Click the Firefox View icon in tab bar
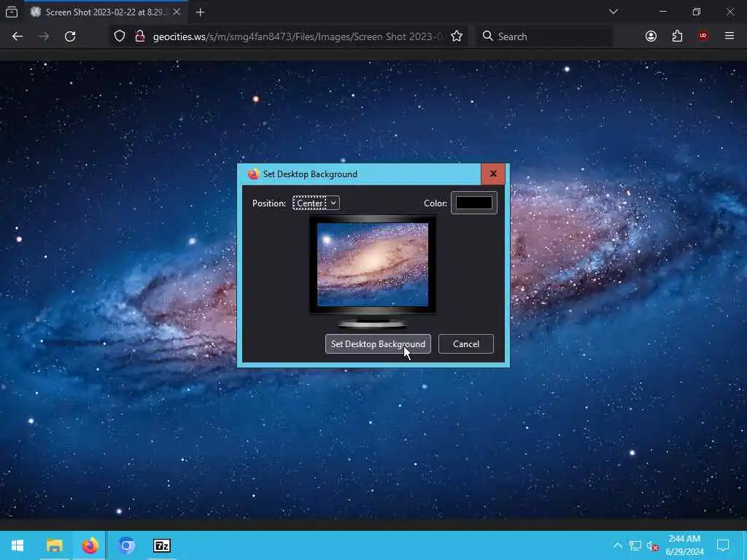The image size is (747, 560). click(x=12, y=12)
